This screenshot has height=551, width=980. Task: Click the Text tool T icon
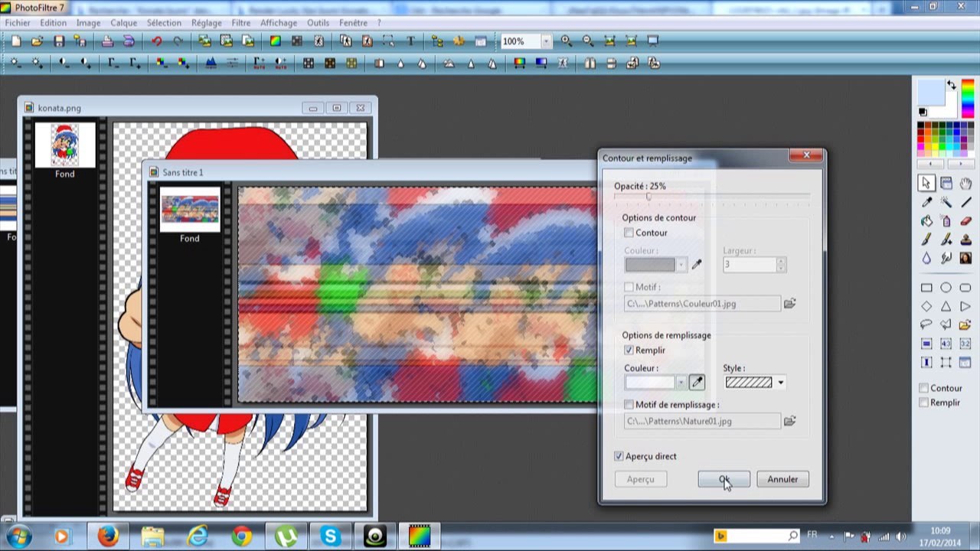point(410,41)
